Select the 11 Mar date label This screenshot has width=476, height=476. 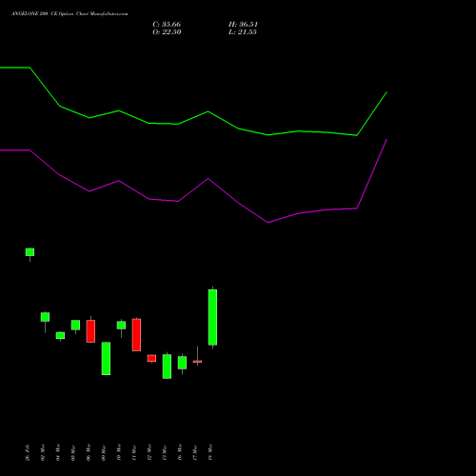pyautogui.click(x=134, y=452)
